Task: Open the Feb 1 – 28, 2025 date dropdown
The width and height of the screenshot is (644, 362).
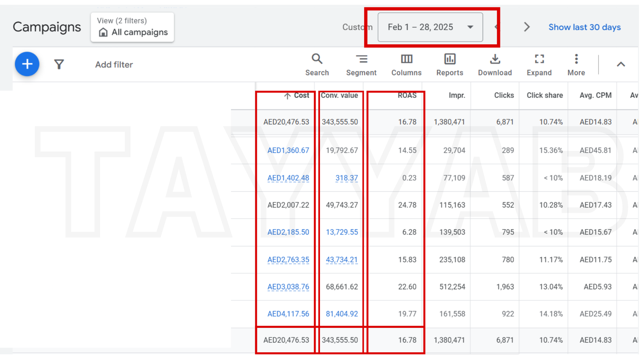Action: [430, 27]
